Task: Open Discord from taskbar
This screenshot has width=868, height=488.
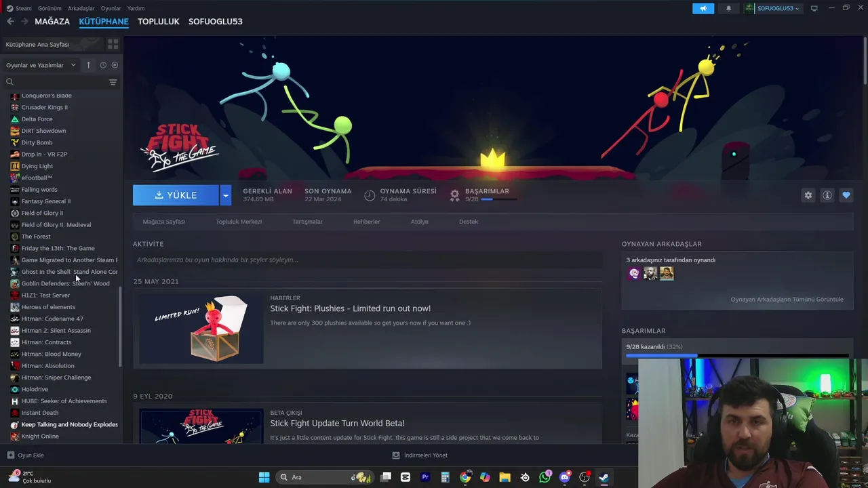Action: click(565, 477)
